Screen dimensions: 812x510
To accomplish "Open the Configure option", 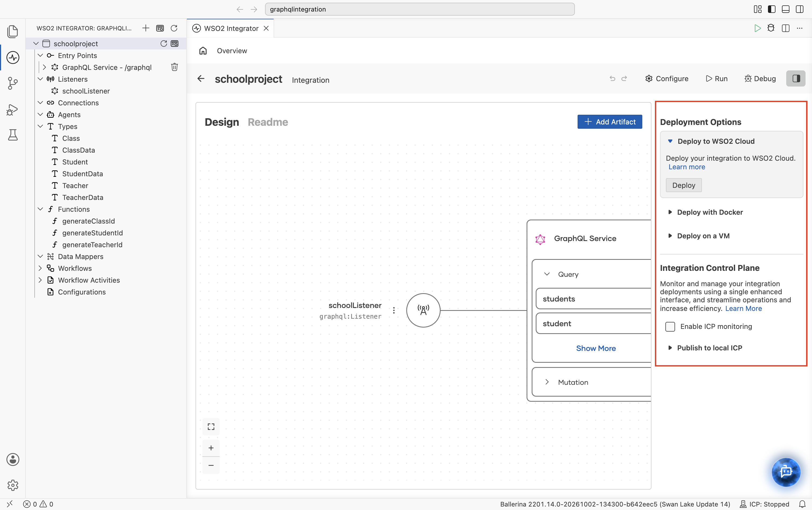I will [667, 78].
